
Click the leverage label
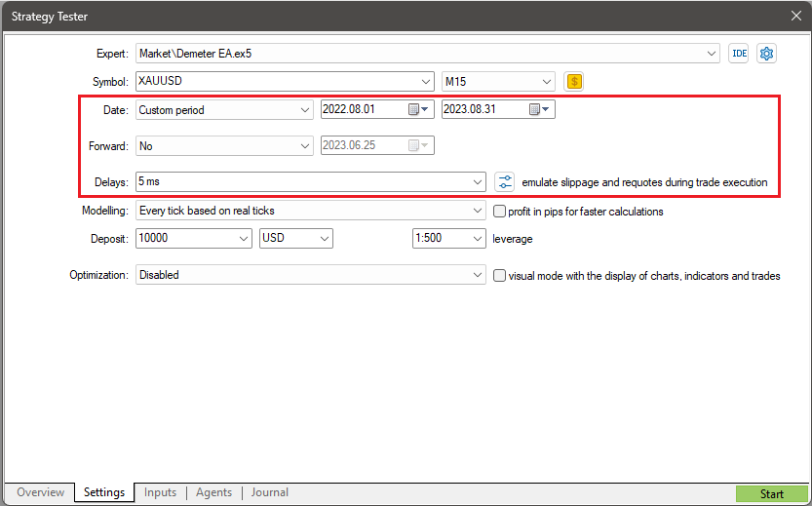(x=513, y=239)
